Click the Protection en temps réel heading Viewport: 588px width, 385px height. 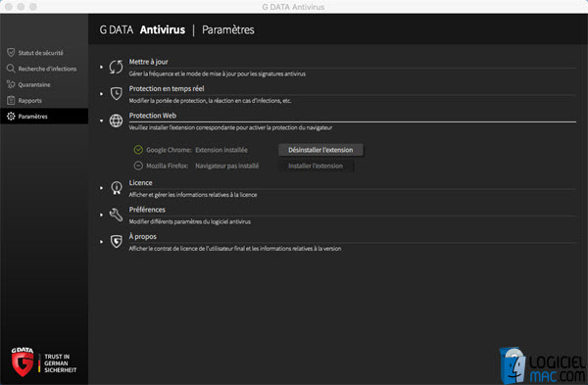click(167, 88)
